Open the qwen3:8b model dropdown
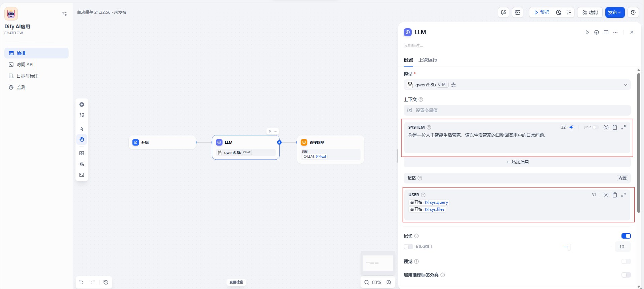Image resolution: width=644 pixels, height=289 pixels. pyautogui.click(x=517, y=85)
